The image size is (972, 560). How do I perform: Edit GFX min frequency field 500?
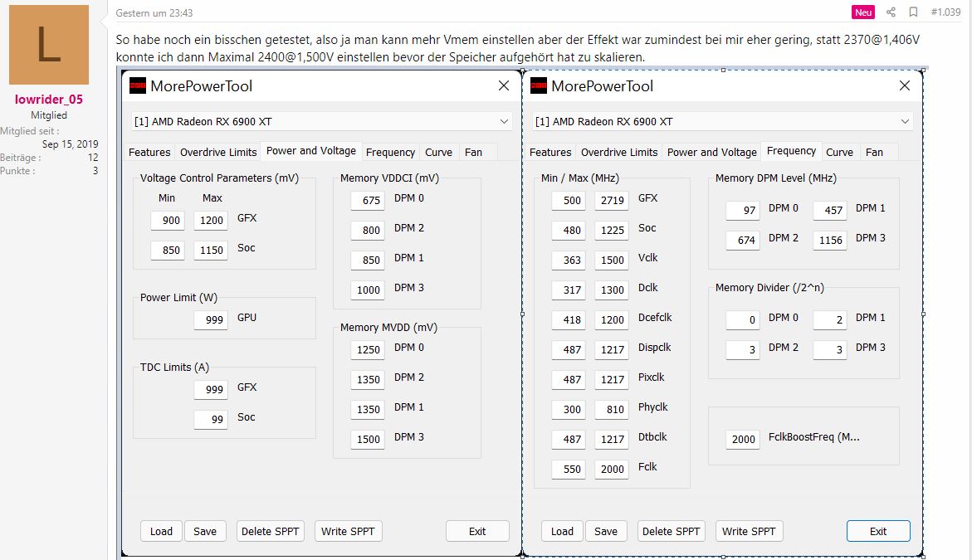click(569, 200)
